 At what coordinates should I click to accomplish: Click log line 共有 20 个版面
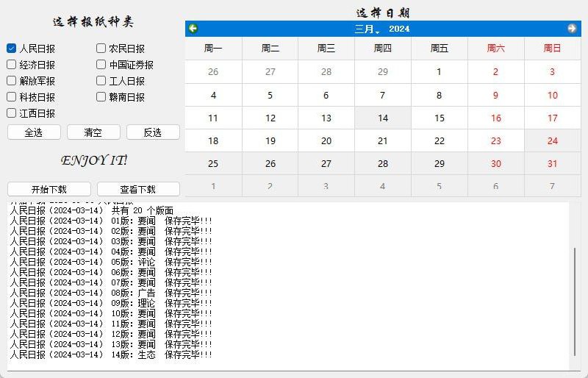click(91, 210)
